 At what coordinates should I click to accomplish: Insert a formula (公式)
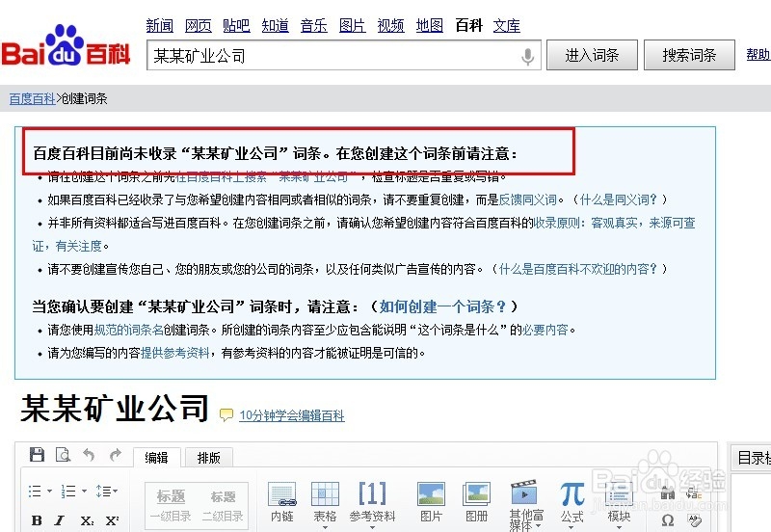572,502
